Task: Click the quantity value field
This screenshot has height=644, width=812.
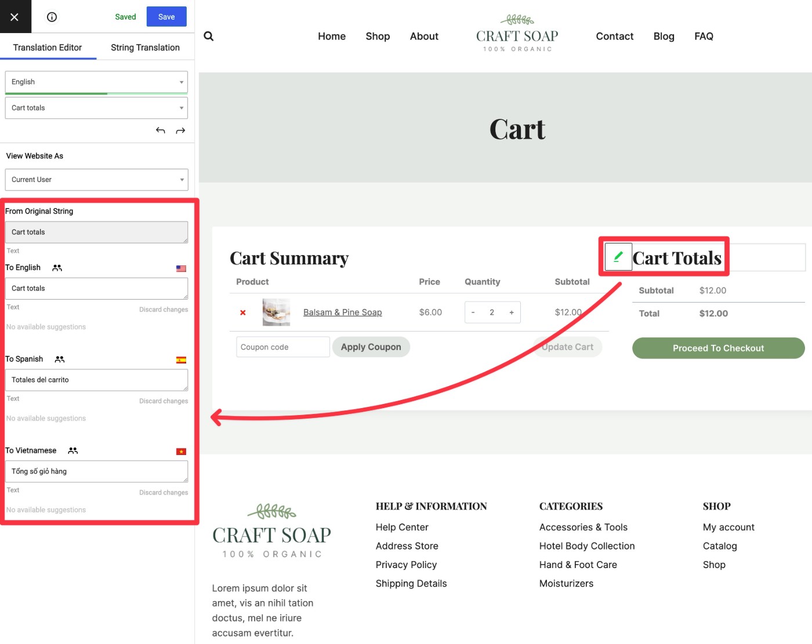Action: (492, 312)
